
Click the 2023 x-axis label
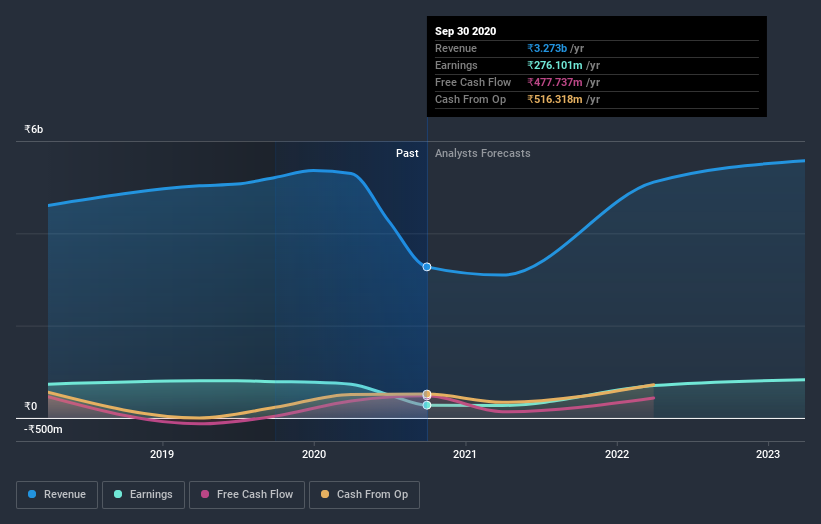[x=768, y=454]
